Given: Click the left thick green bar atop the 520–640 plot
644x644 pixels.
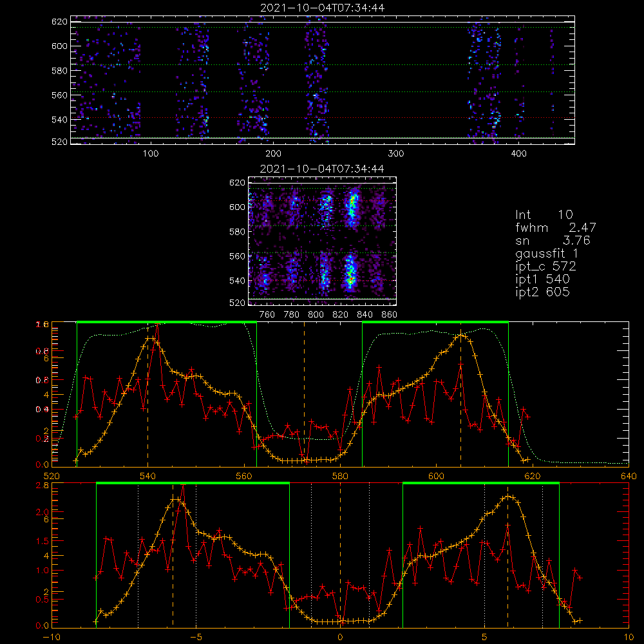Looking at the screenshot, I should coord(167,323).
